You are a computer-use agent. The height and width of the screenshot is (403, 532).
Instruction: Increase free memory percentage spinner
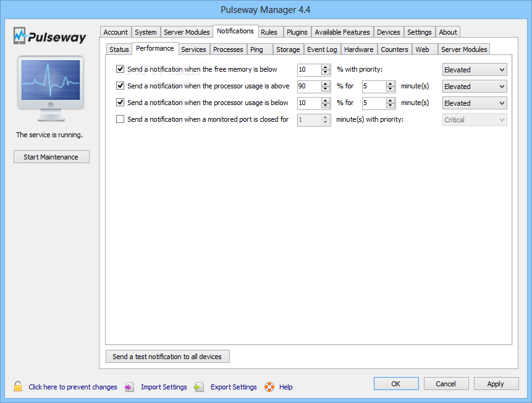tap(326, 67)
